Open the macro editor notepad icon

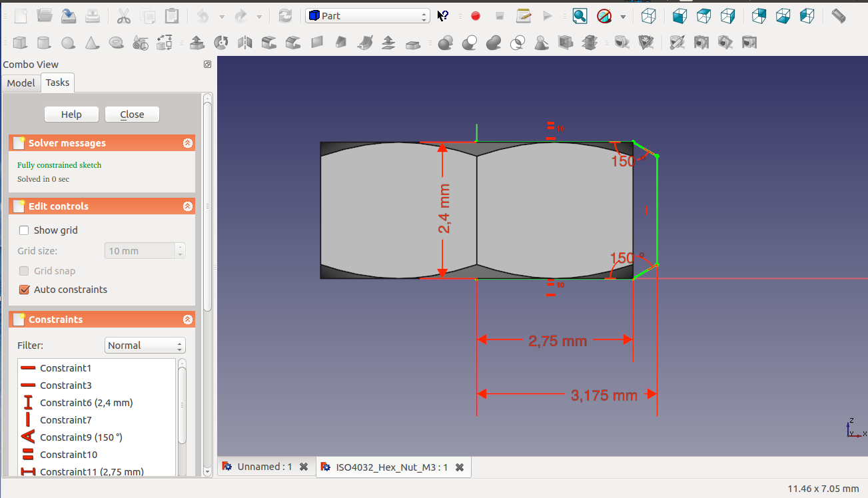tap(524, 16)
